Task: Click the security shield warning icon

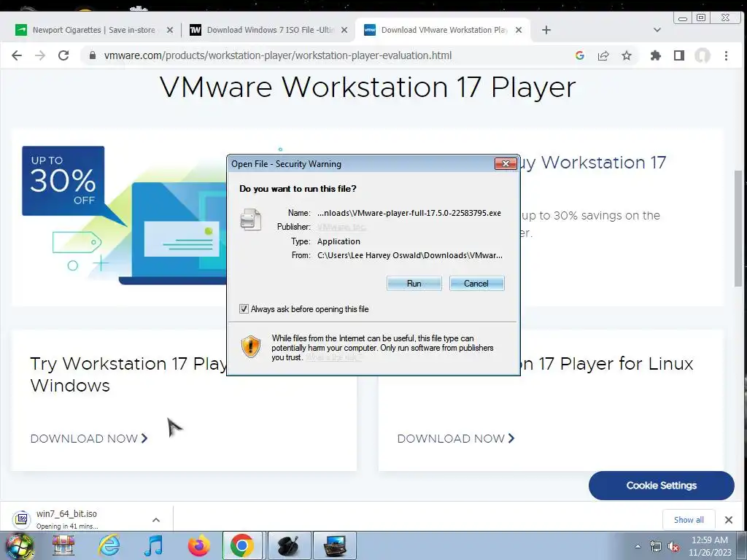Action: pos(251,346)
